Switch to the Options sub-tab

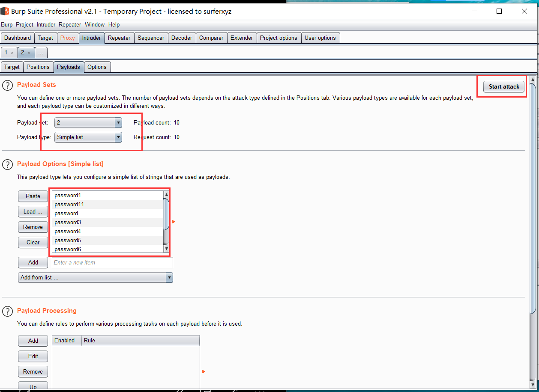(97, 67)
